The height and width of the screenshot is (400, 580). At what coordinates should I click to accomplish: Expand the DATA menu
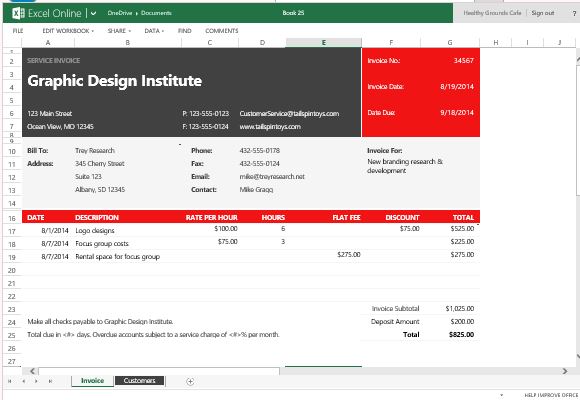154,31
